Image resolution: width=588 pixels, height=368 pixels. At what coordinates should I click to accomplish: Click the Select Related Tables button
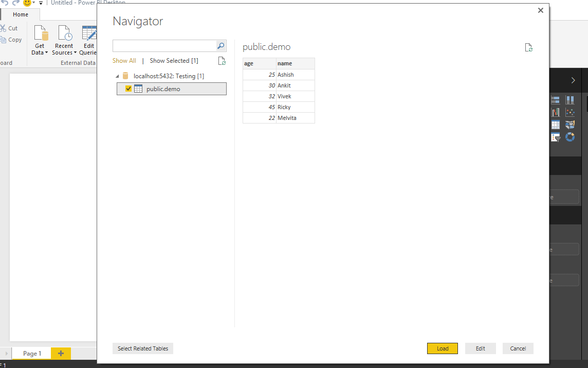click(x=143, y=348)
